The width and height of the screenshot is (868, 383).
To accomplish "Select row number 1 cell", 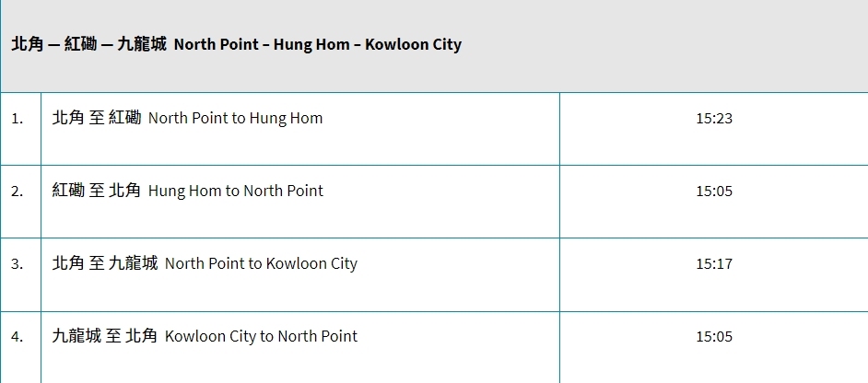I will tap(18, 119).
